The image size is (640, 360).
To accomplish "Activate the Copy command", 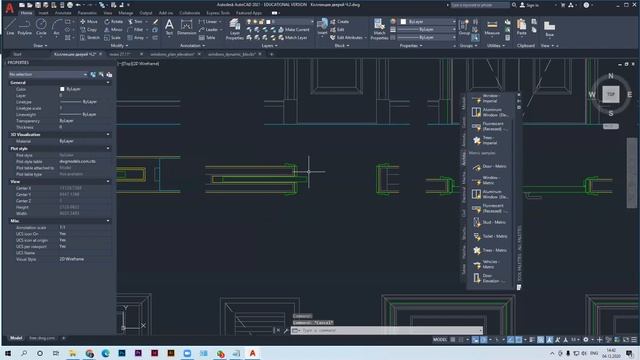I will (88, 30).
